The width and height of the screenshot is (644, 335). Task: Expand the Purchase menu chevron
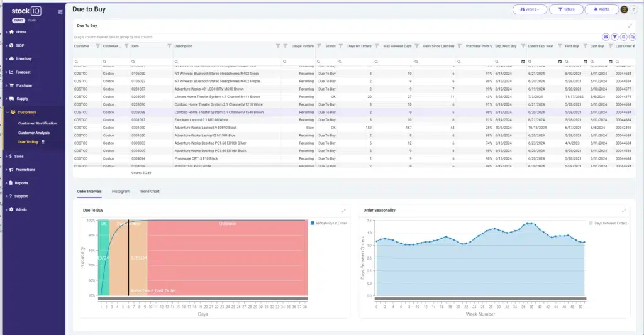coord(6,85)
